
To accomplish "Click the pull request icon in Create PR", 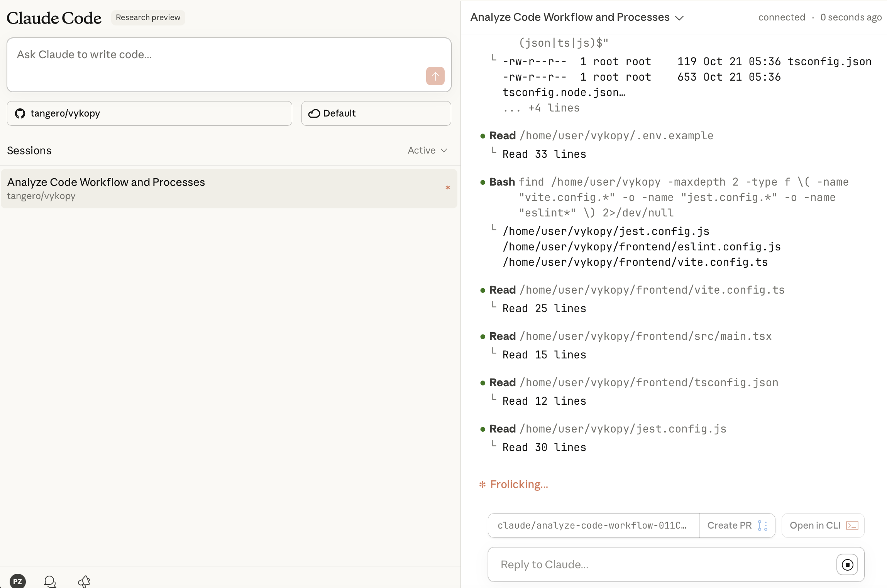I will point(762,525).
